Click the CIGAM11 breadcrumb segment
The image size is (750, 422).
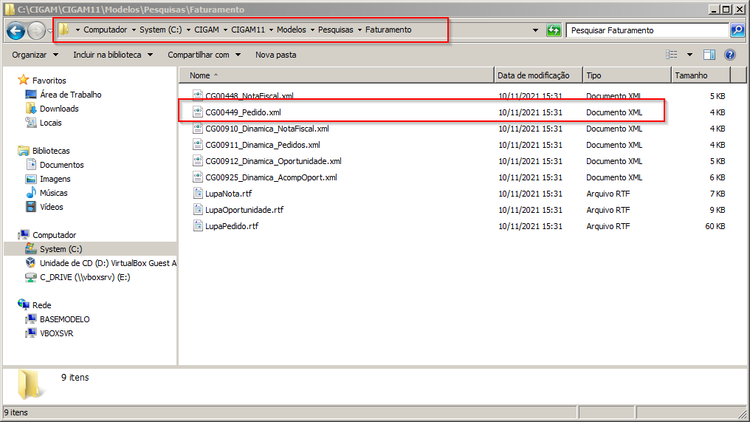248,30
